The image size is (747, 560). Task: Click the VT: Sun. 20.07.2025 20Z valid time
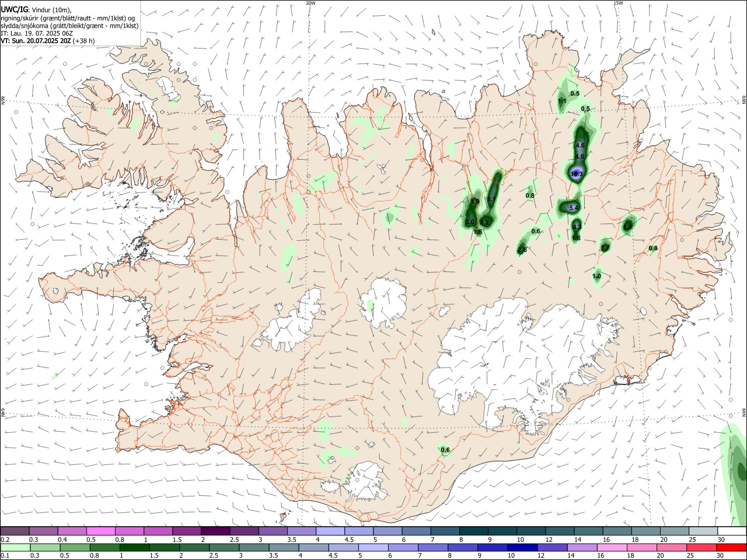coord(36,41)
